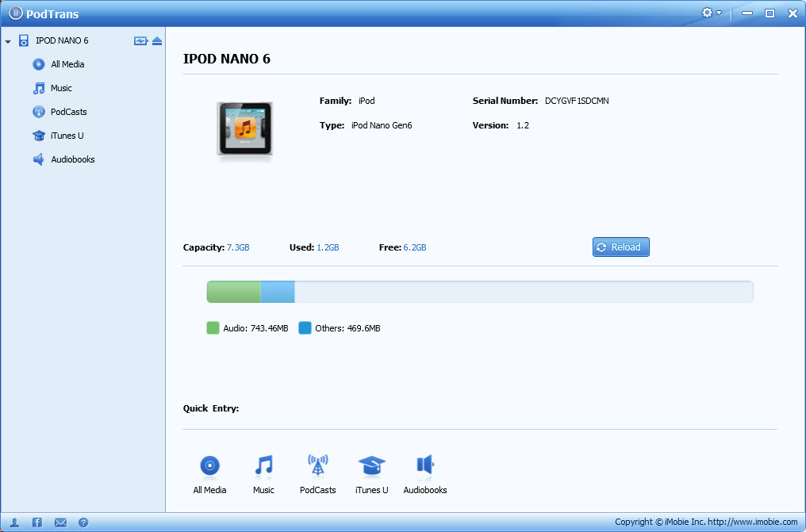Open the settings gear dropdown in title bar

tap(712, 13)
